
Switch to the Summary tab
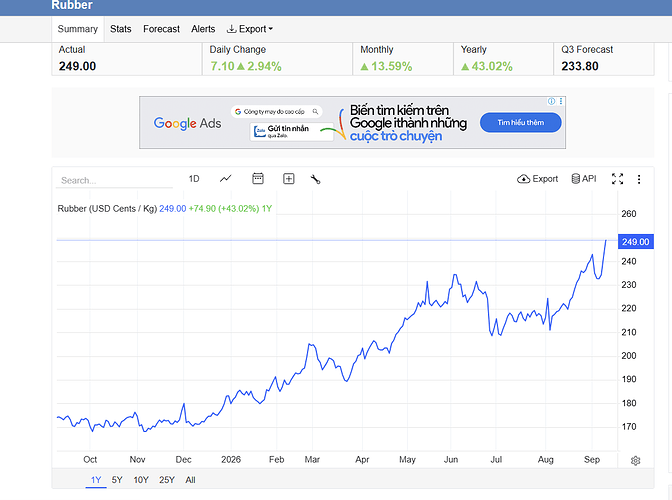(x=78, y=29)
